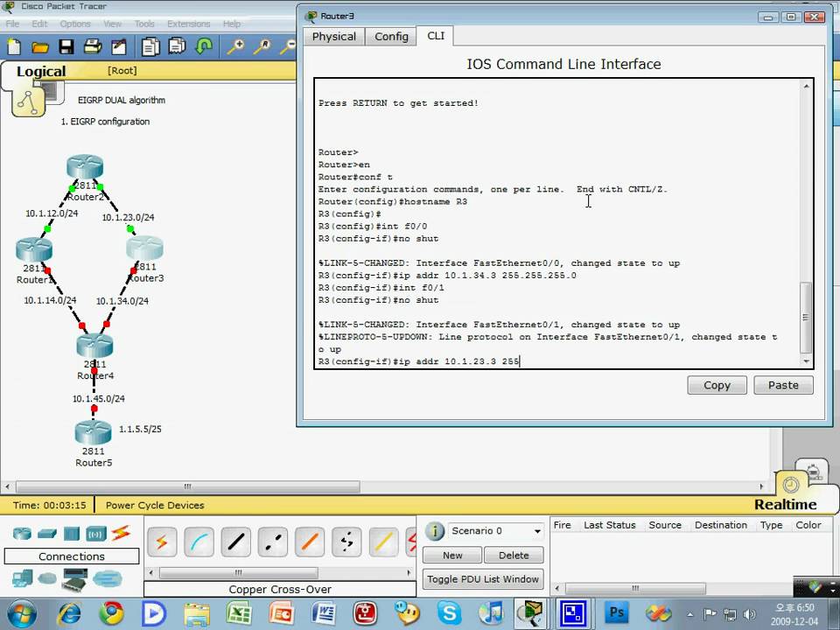Click the Delete scenario button
Screen dimensions: 840x630
[514, 555]
